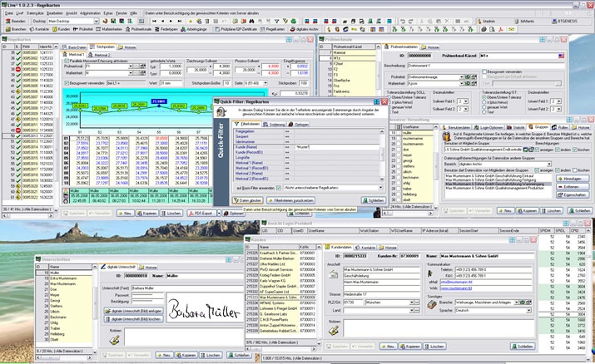Jump to the first record using the toolbar
Image resolution: width=595 pixels, height=364 pixels.
[x=155, y=22]
